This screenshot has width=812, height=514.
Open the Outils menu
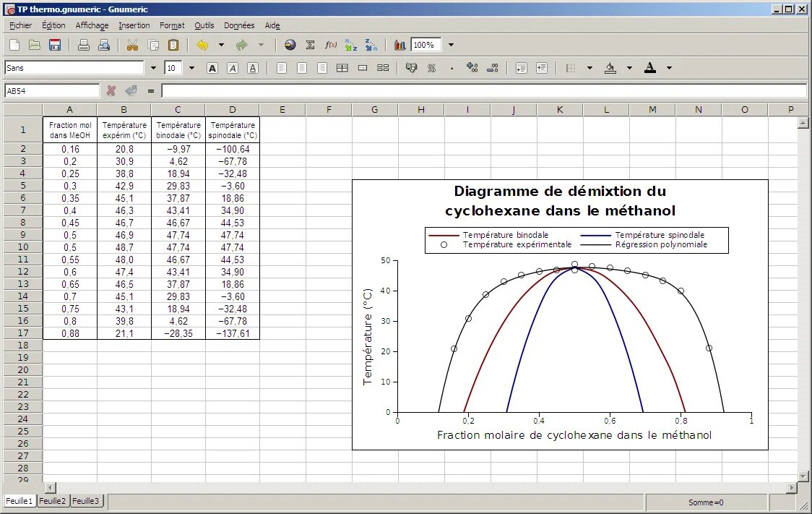[204, 25]
